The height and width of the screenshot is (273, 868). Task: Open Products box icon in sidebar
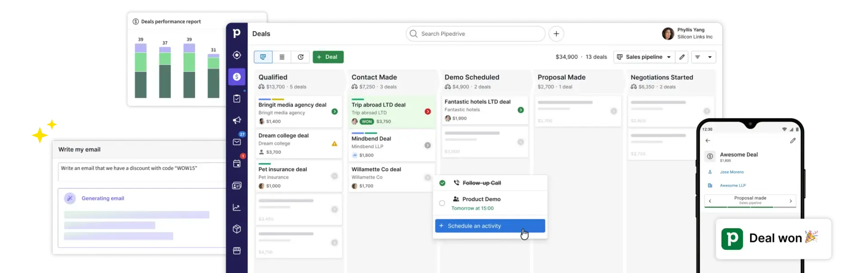point(236,229)
